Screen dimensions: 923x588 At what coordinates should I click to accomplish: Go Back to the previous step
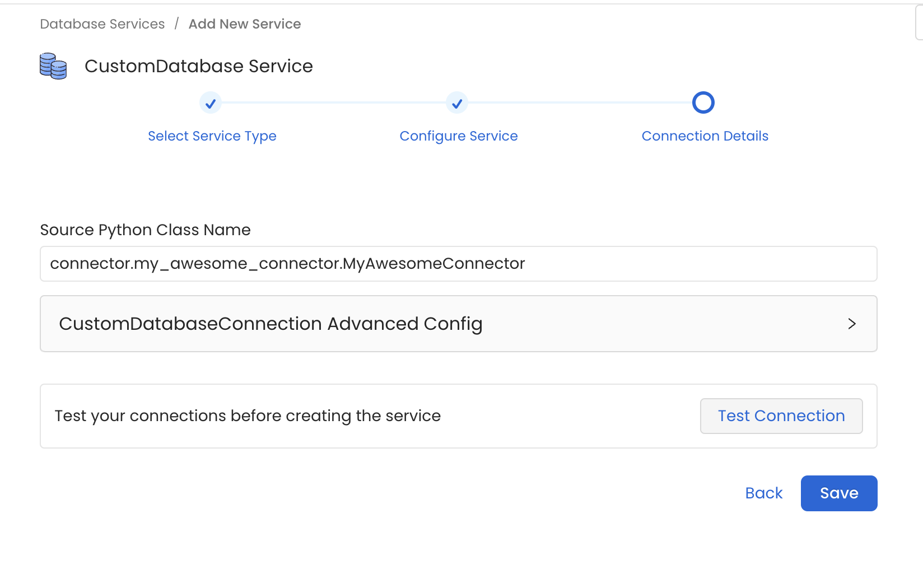point(763,493)
